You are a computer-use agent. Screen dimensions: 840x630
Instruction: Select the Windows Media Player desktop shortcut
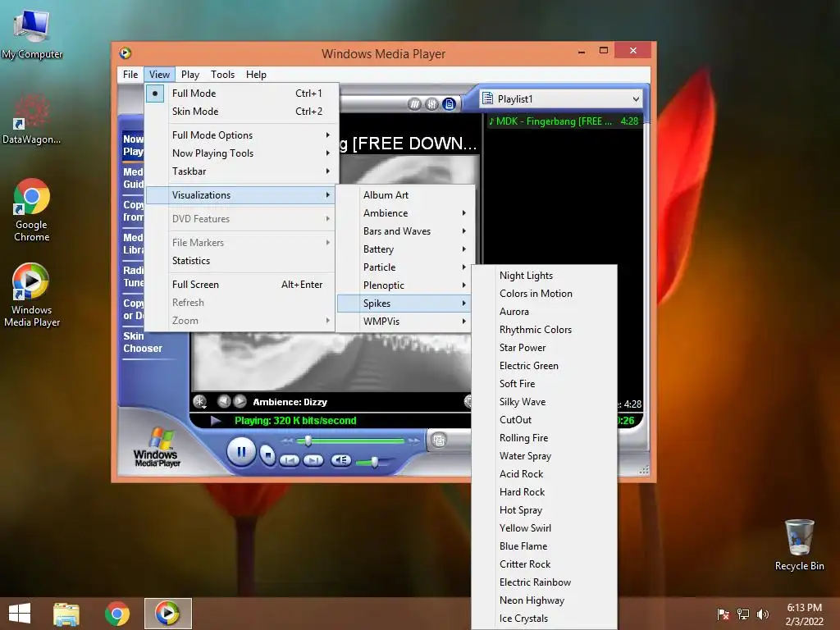tap(32, 295)
